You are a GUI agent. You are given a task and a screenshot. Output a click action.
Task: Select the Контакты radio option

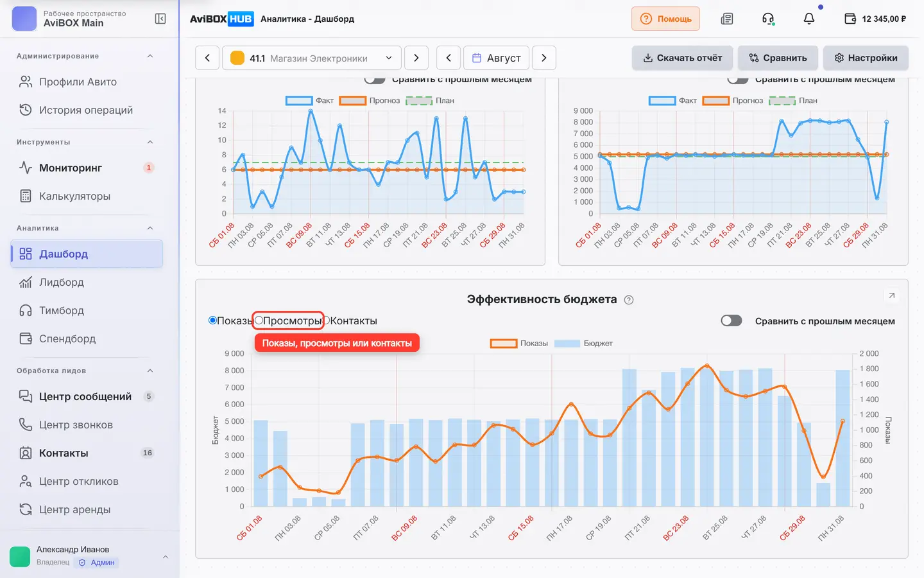[325, 320]
